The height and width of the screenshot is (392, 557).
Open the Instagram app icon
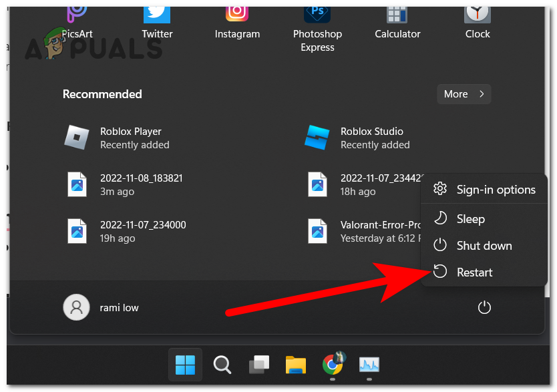pyautogui.click(x=236, y=19)
